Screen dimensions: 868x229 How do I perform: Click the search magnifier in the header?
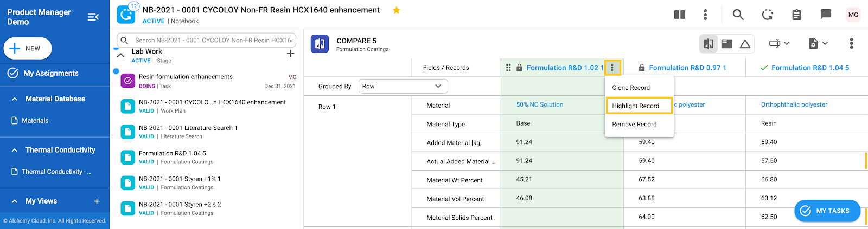tap(738, 15)
